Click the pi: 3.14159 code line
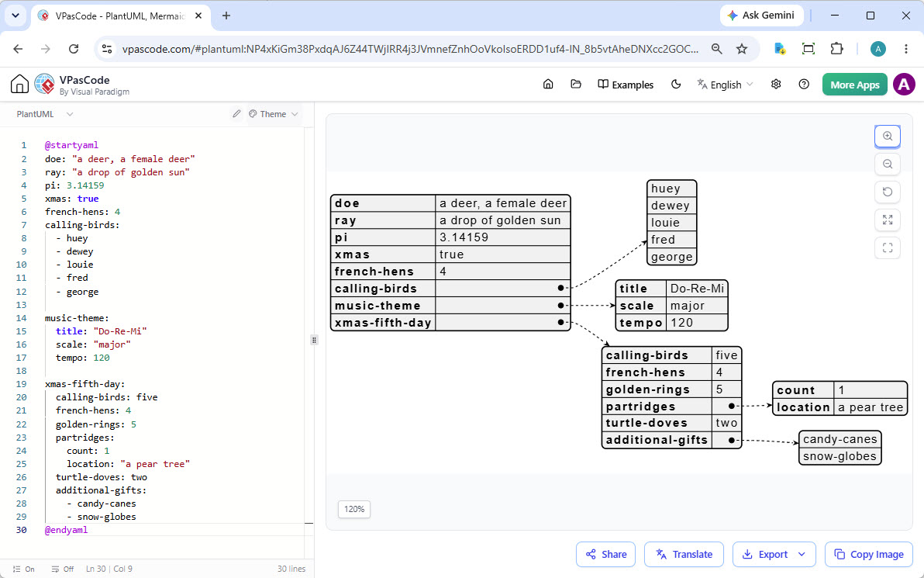924x578 pixels. (74, 185)
